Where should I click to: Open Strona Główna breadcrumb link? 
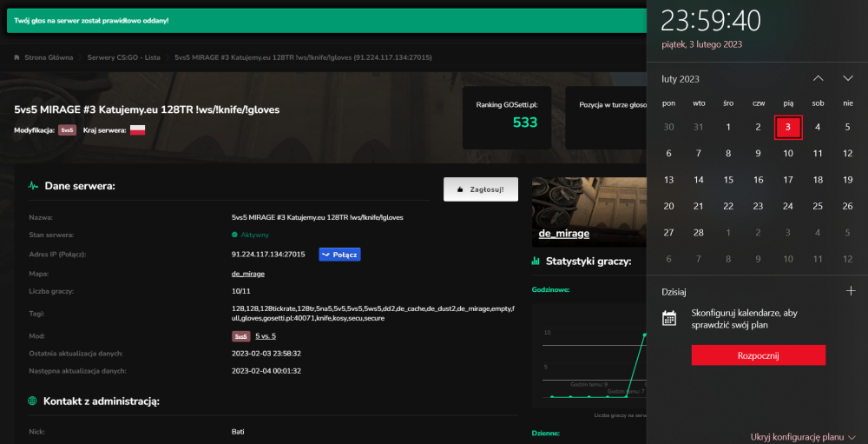click(x=49, y=57)
